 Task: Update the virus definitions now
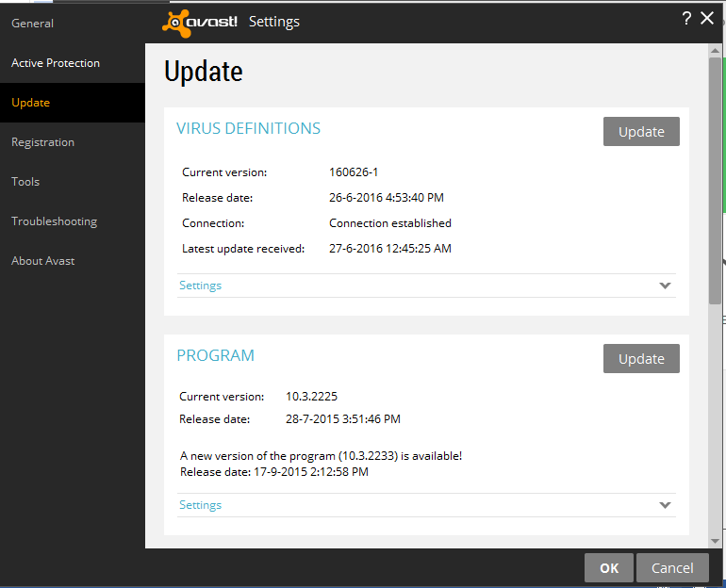coord(641,131)
